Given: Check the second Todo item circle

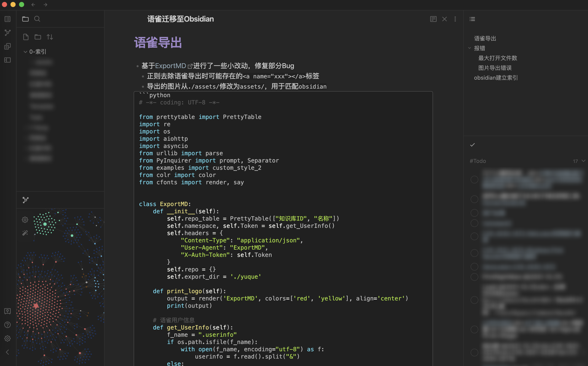Looking at the screenshot, I should coord(474,199).
